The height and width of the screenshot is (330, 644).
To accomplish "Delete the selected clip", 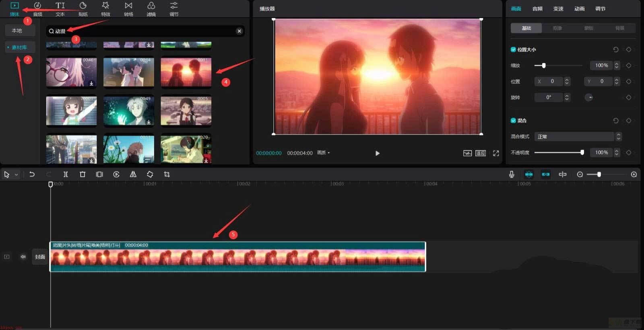I will click(83, 174).
